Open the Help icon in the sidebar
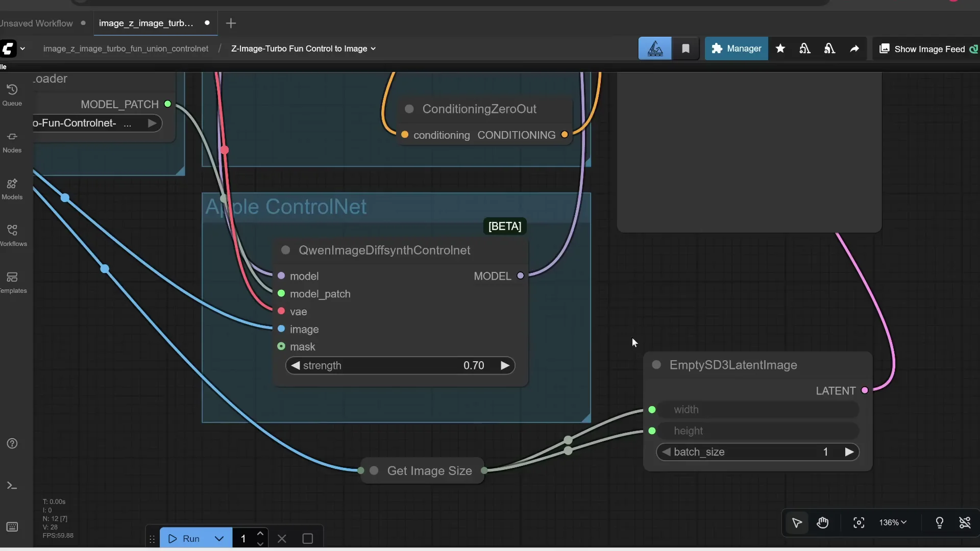980x551 pixels. [x=12, y=444]
